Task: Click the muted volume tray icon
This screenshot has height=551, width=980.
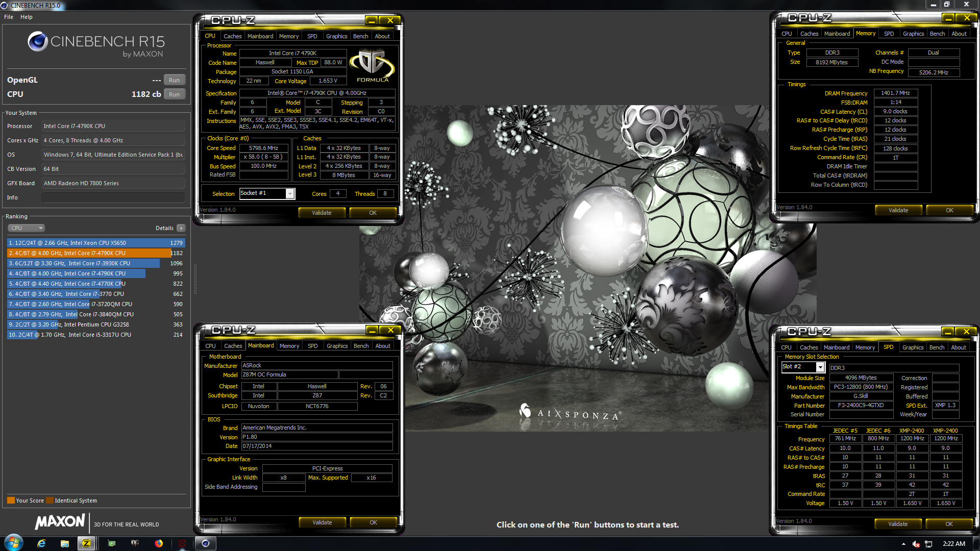Action: point(916,544)
